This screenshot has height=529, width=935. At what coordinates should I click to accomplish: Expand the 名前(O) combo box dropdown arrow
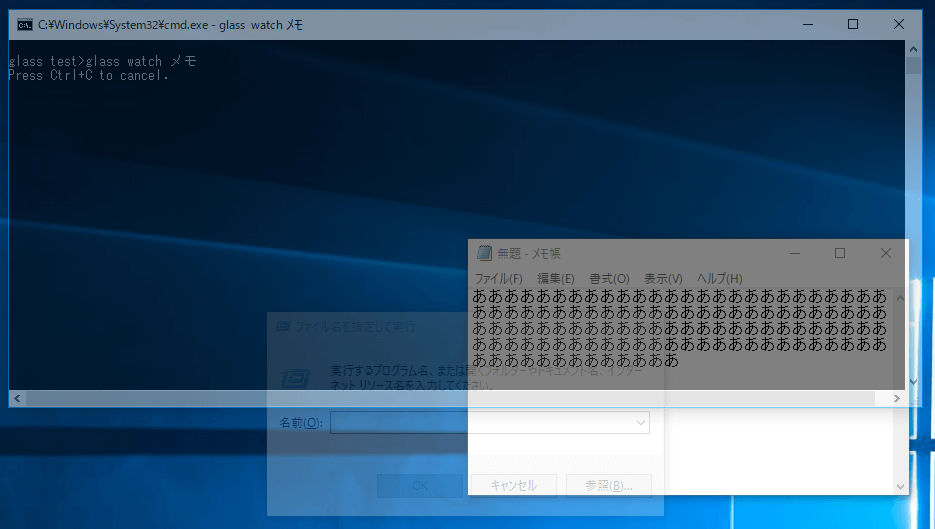click(640, 423)
